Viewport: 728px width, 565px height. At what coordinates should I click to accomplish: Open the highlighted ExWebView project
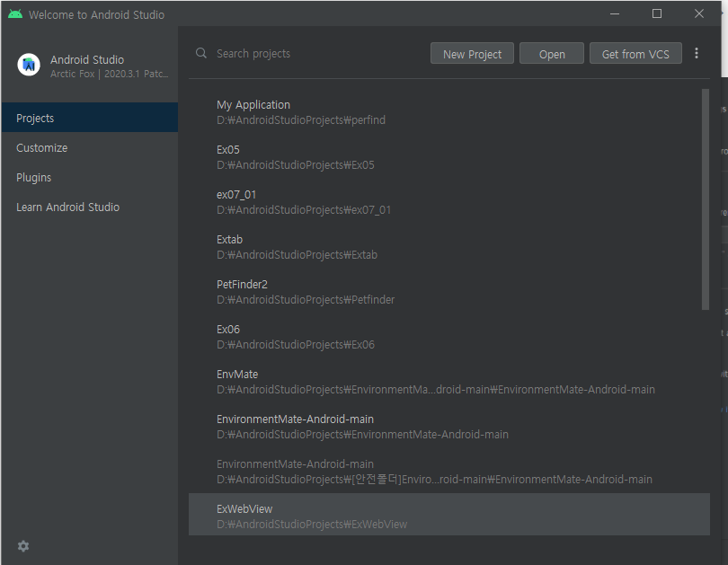pyautogui.click(x=449, y=514)
